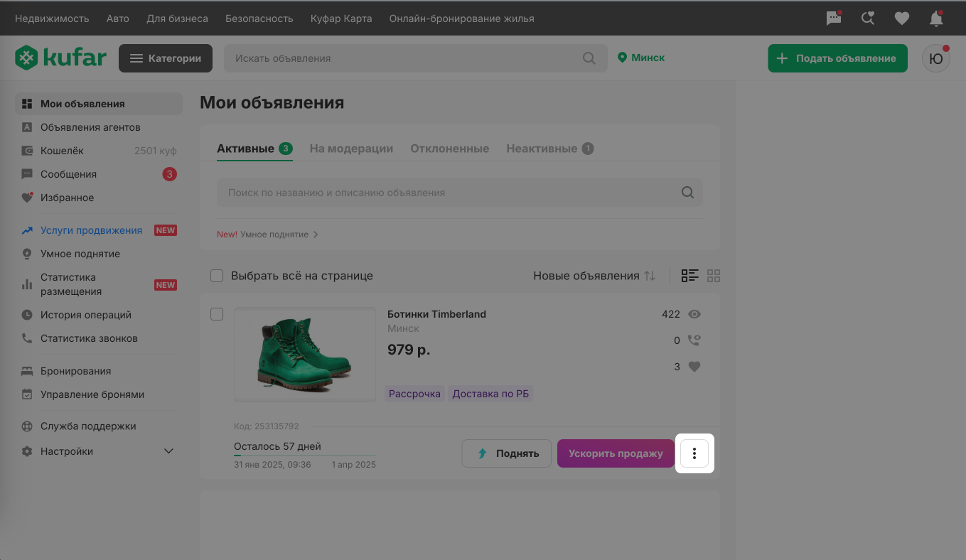Open messages chat icon in top bar
The image size is (966, 560).
pos(834,18)
